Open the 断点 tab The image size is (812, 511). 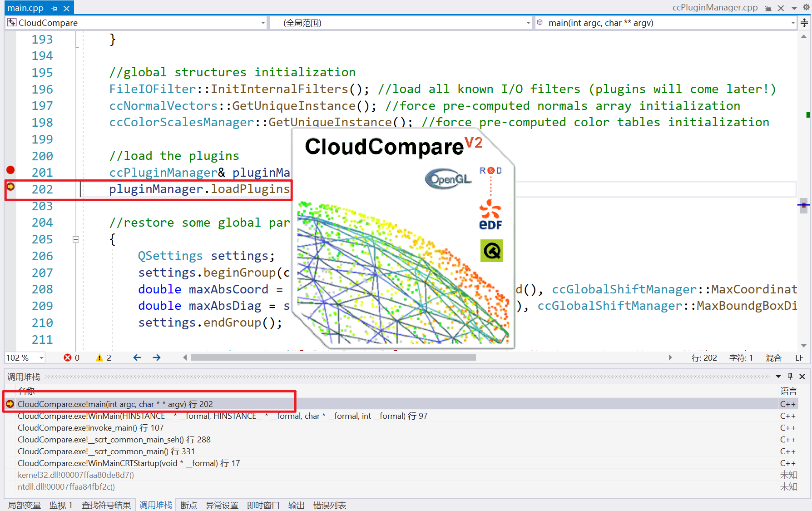(x=189, y=505)
